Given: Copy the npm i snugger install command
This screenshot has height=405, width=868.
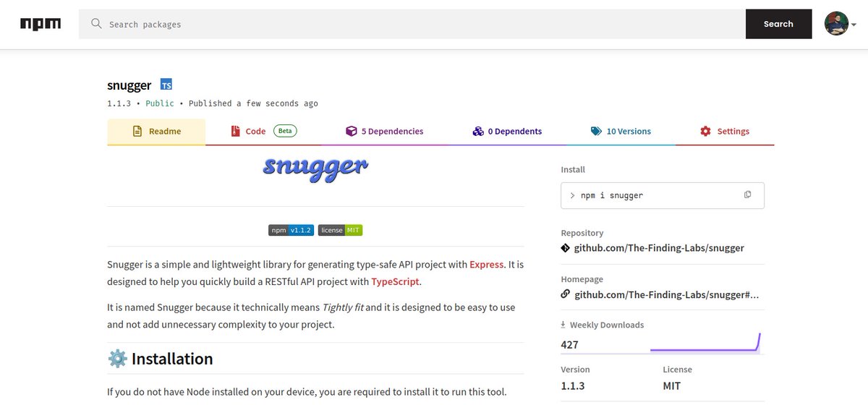Looking at the screenshot, I should [x=748, y=195].
